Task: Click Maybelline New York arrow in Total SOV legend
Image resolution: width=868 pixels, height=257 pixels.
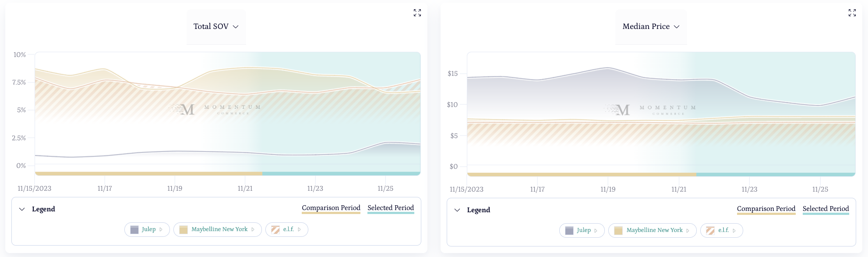Action: click(x=253, y=229)
